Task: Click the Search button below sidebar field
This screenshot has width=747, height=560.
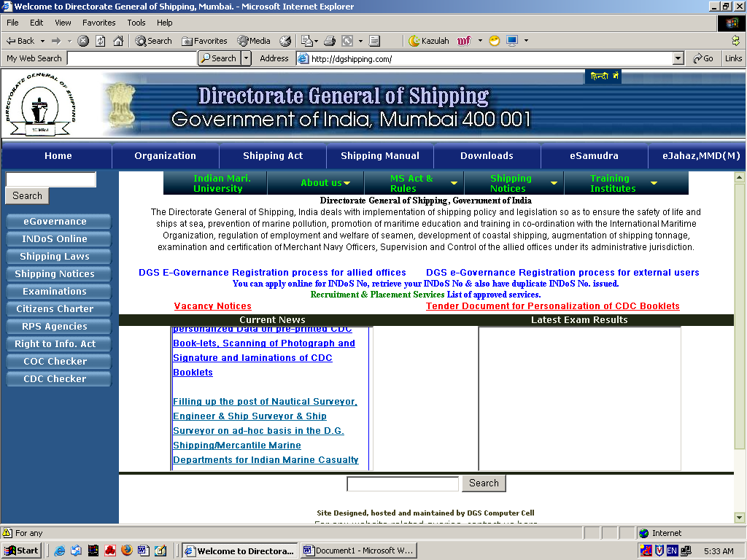Action: (x=27, y=195)
